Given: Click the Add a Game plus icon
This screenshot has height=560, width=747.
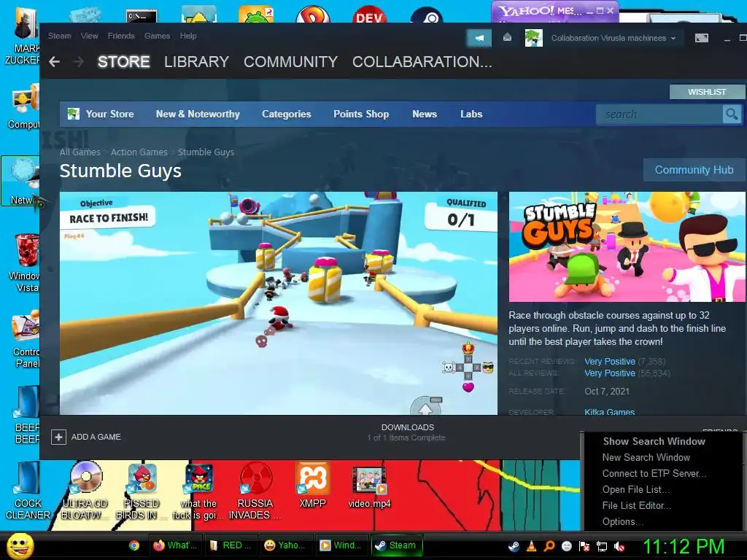Looking at the screenshot, I should pos(58,437).
